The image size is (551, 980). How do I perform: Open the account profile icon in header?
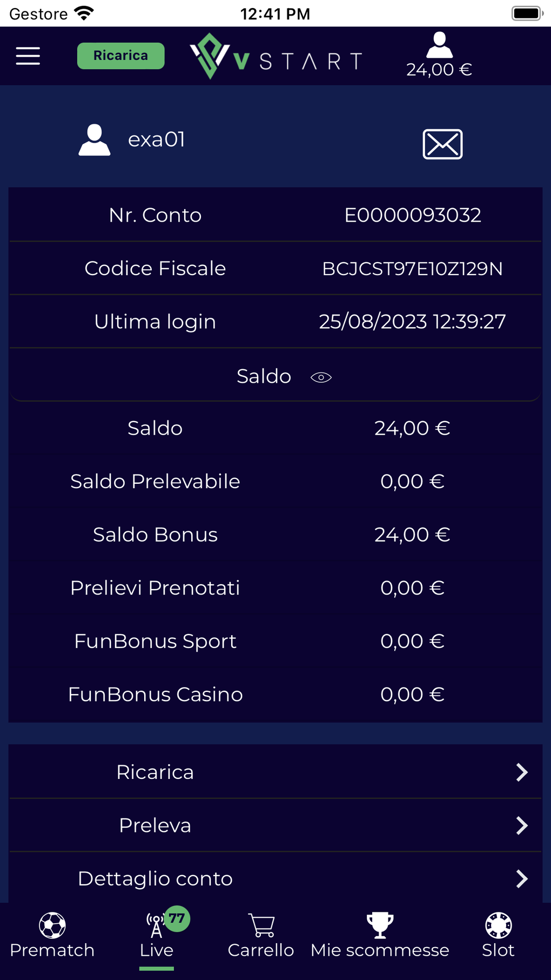pos(439,45)
